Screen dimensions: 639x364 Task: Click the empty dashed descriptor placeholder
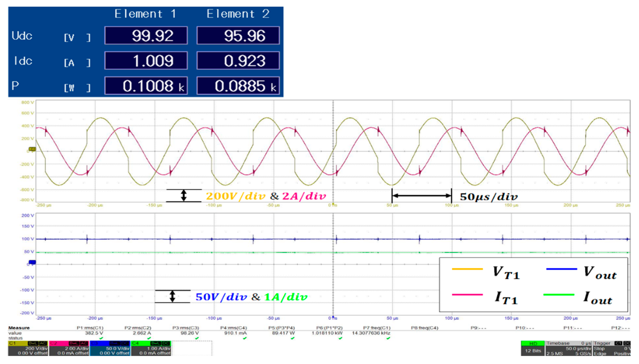192,348
